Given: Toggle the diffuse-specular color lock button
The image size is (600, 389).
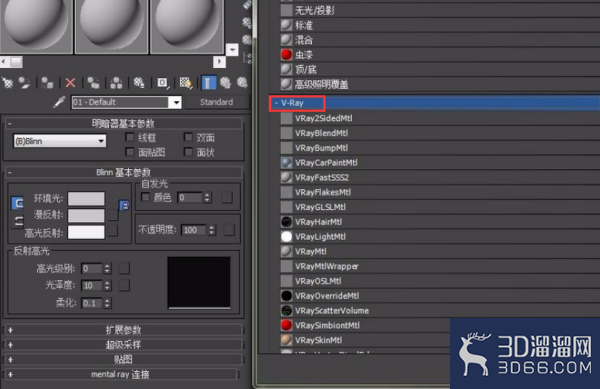Looking at the screenshot, I should [18, 221].
